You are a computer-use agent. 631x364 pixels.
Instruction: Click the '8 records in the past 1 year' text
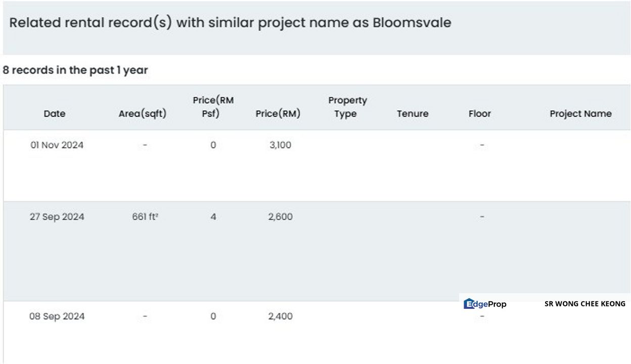click(75, 70)
